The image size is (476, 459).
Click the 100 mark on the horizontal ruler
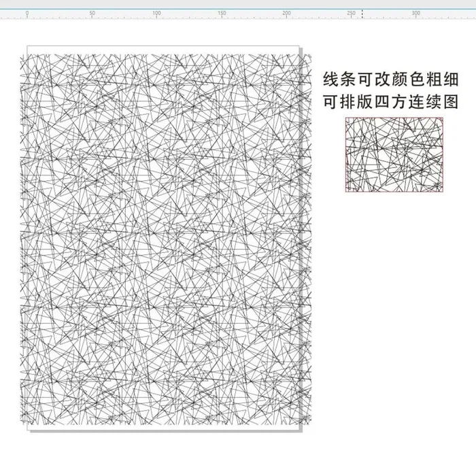click(156, 14)
